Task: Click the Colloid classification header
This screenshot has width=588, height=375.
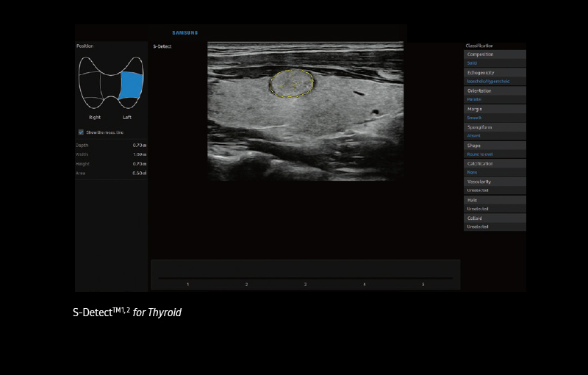Action: (x=495, y=218)
